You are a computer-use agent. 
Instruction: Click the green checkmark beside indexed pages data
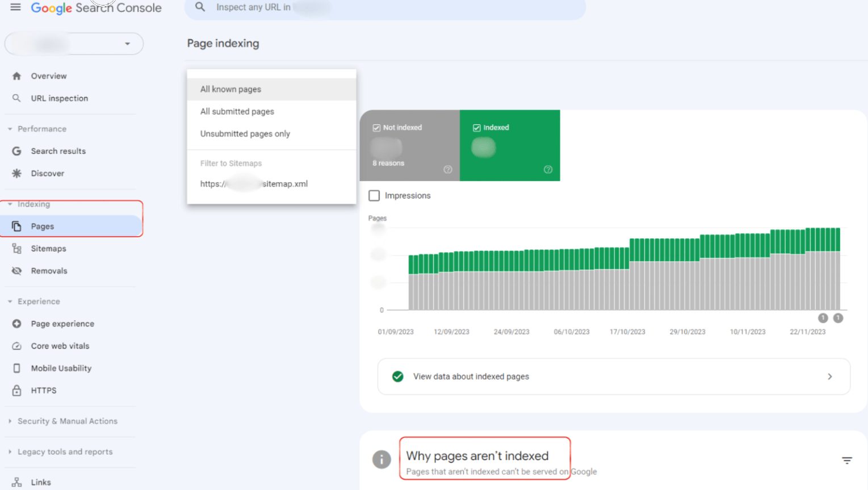coord(398,376)
